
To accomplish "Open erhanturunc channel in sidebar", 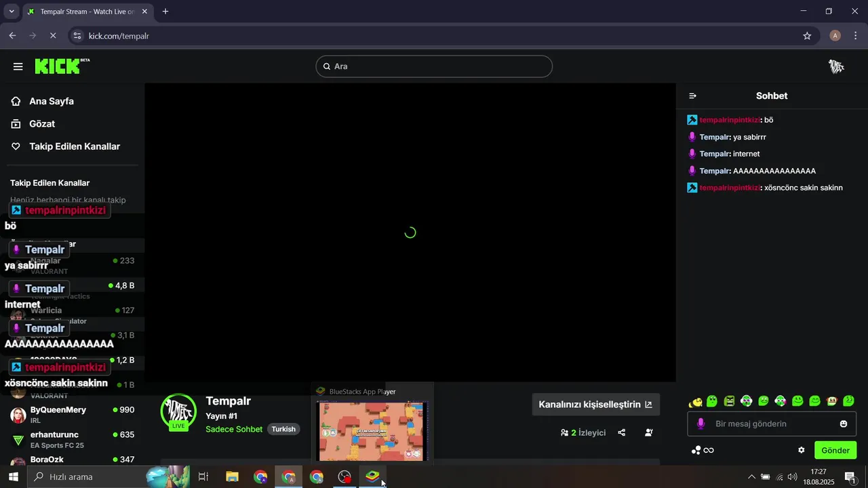I will click(x=72, y=439).
